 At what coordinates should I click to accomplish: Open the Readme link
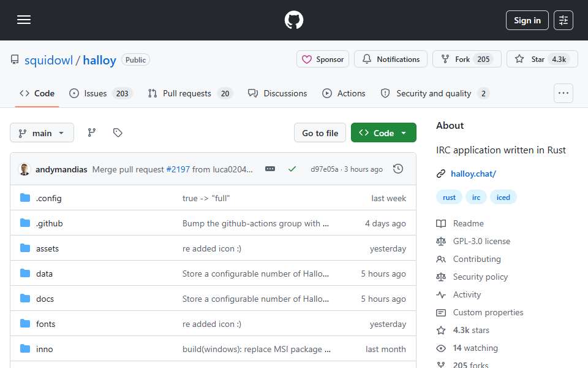pos(468,223)
